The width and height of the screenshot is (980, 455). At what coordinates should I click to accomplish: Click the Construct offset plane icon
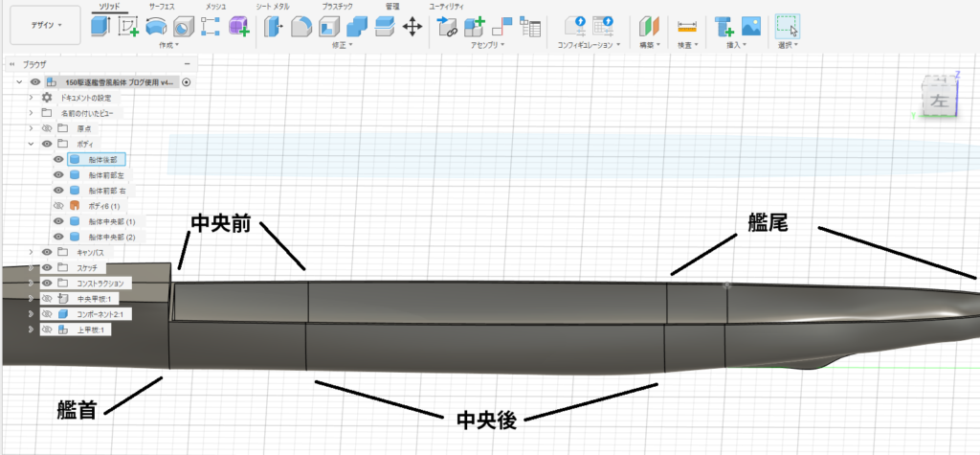pyautogui.click(x=650, y=26)
